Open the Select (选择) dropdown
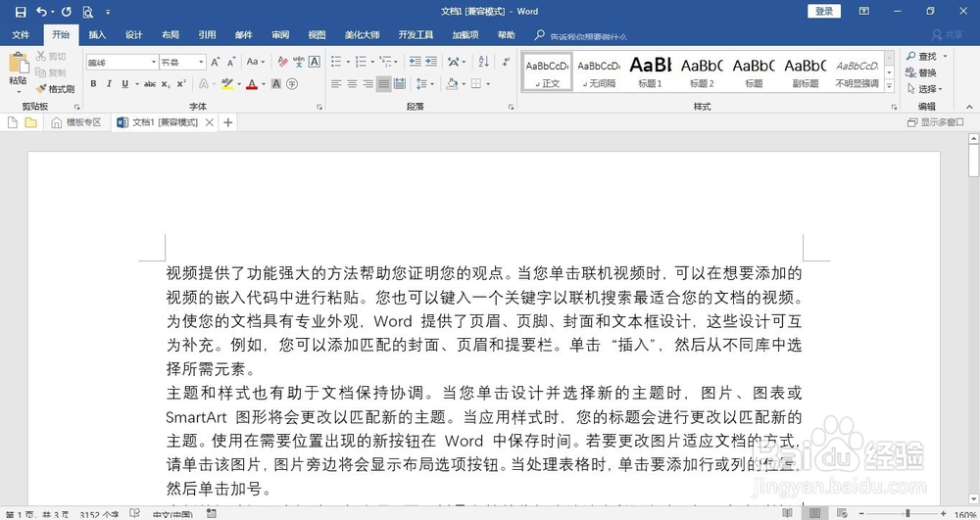This screenshot has width=980, height=520. (x=924, y=89)
